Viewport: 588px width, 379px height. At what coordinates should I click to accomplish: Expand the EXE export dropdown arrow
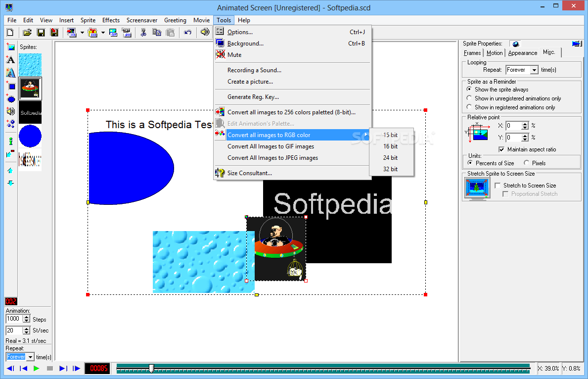tap(103, 33)
